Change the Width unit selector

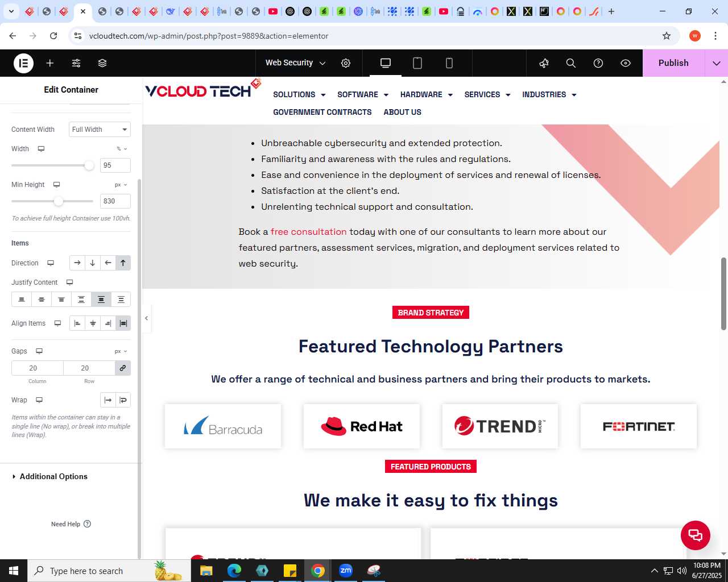(122, 149)
